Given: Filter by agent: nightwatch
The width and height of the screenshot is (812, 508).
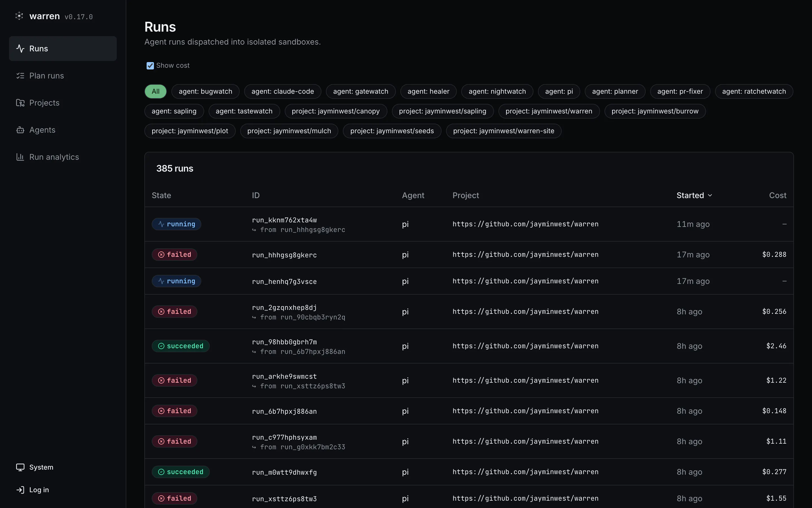Looking at the screenshot, I should 497,91.
